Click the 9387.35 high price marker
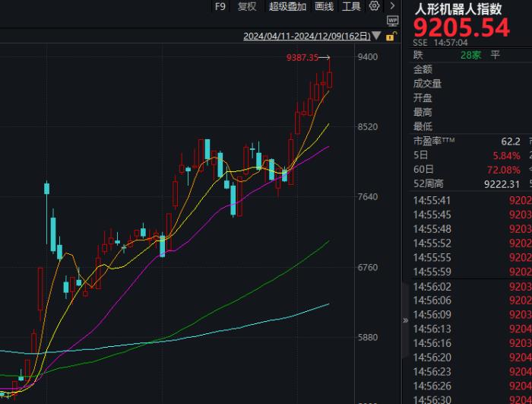 click(x=302, y=57)
